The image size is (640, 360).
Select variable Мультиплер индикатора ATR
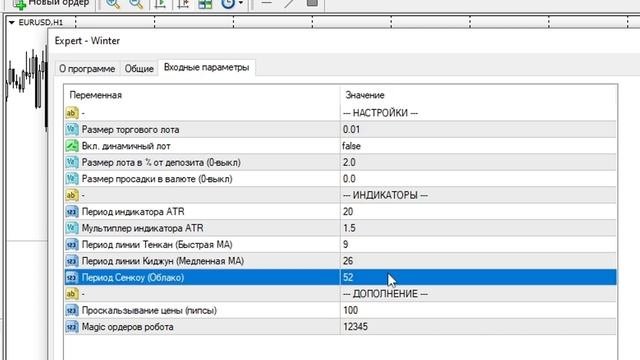point(142,228)
